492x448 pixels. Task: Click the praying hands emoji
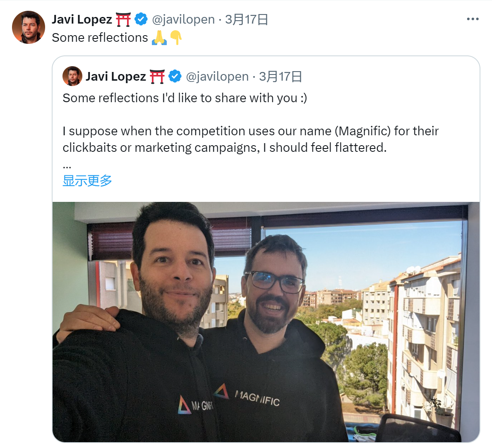pyautogui.click(x=159, y=38)
